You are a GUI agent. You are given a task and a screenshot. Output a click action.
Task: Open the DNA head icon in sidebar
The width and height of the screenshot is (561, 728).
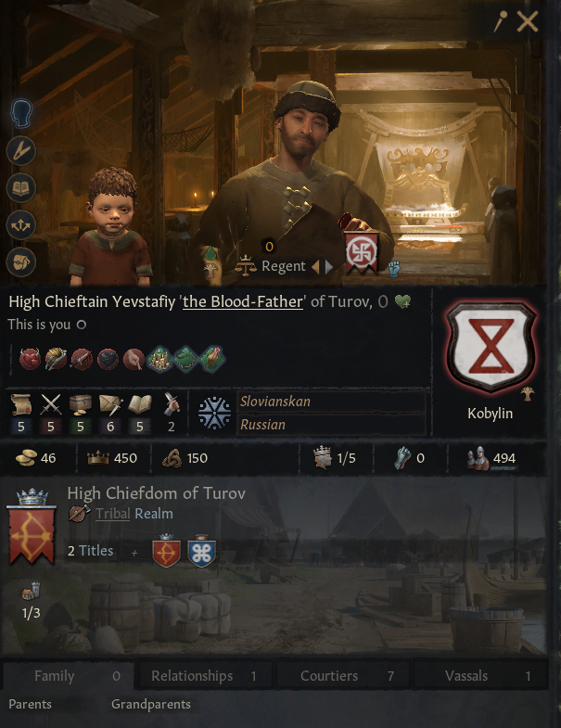(x=21, y=113)
